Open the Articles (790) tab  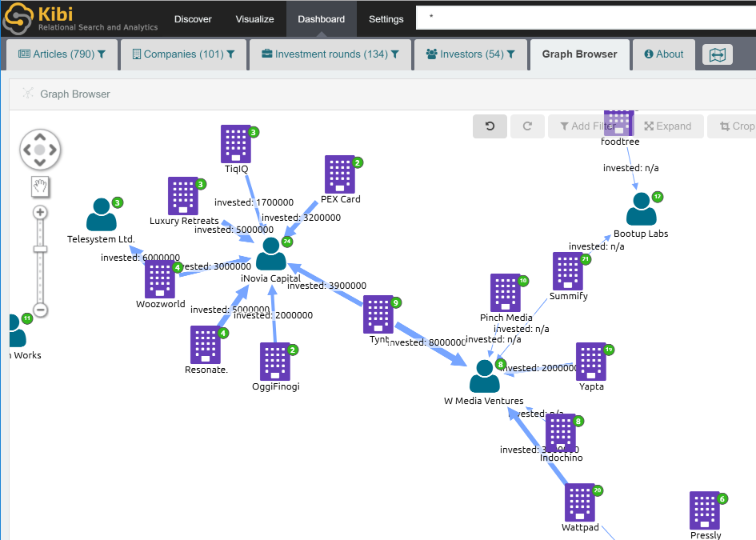(x=62, y=54)
